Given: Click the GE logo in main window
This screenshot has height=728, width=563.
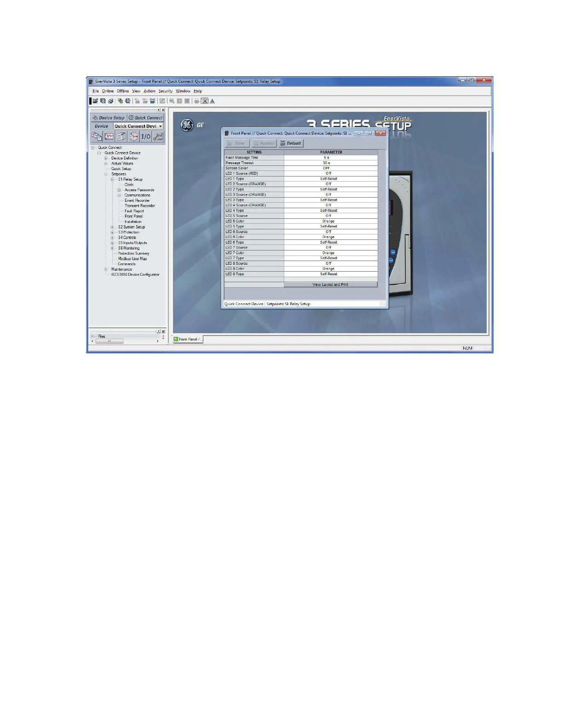Looking at the screenshot, I should (x=187, y=125).
